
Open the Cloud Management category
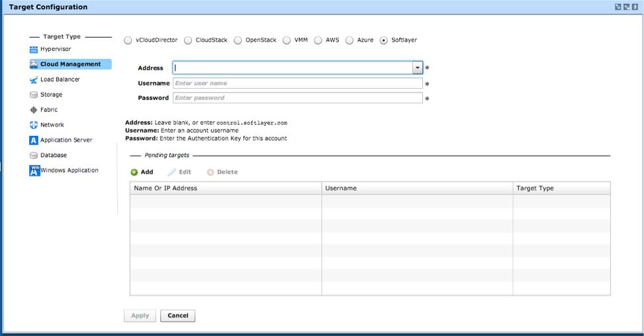pos(70,64)
